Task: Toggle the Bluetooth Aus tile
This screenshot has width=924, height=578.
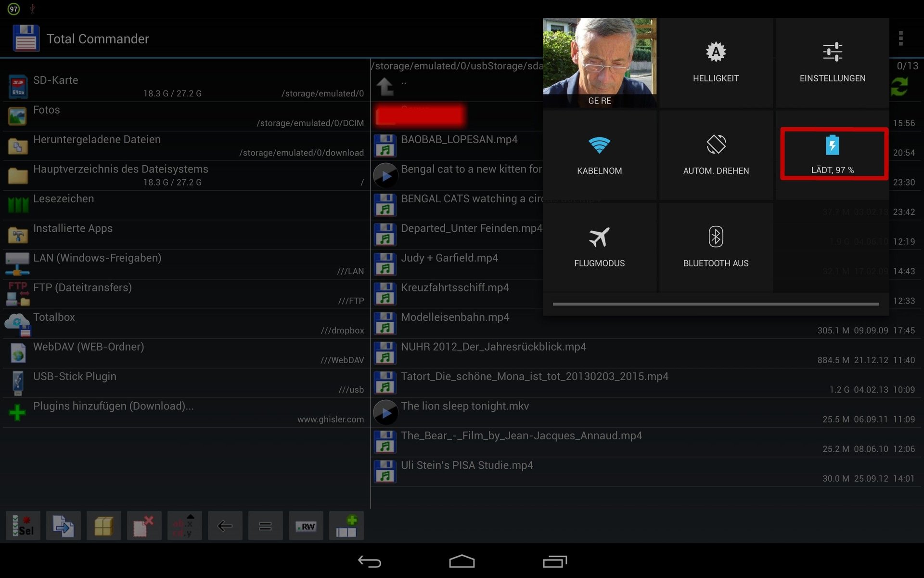Action: [716, 248]
